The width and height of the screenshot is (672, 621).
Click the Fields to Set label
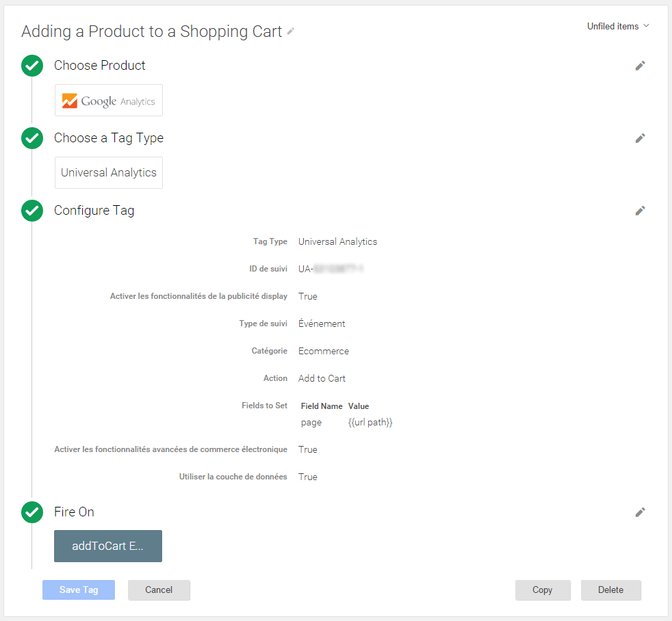264,406
